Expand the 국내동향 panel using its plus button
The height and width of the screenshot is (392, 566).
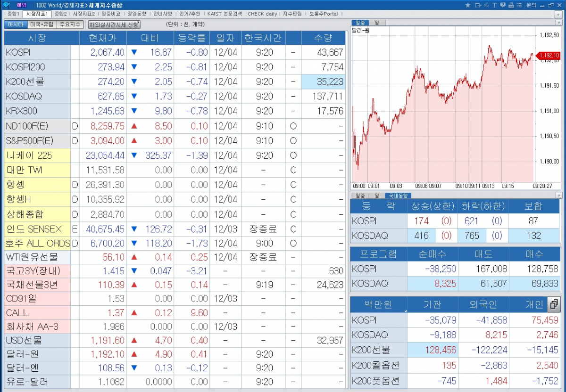[559, 195]
